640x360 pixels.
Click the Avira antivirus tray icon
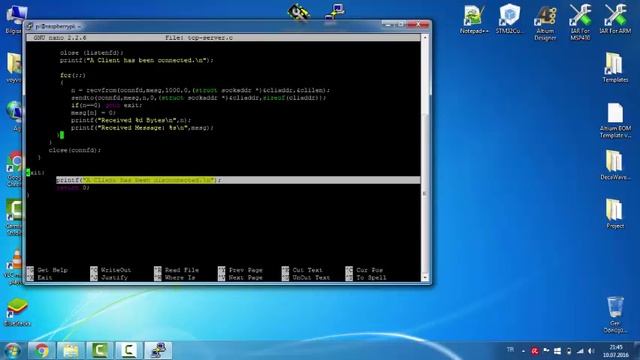tap(534, 351)
